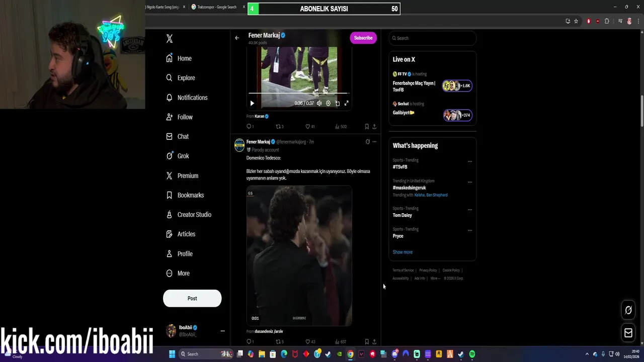Viewport: 644px width, 362px height.
Task: Open Premium in the sidebar
Action: tap(182, 175)
